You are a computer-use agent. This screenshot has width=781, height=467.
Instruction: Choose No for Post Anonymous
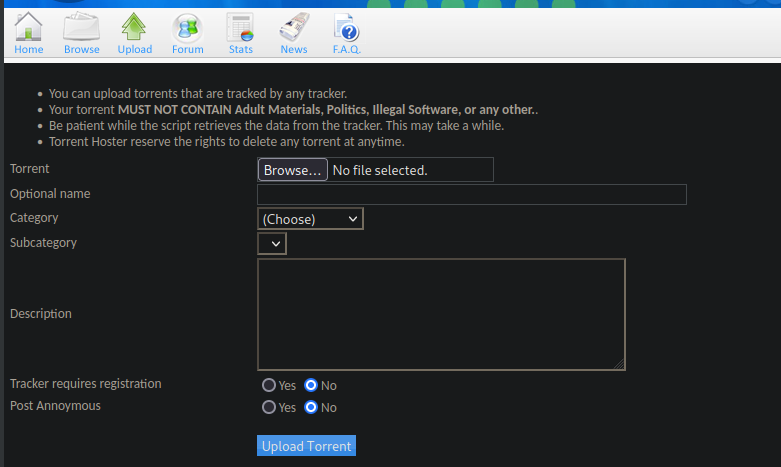point(310,407)
